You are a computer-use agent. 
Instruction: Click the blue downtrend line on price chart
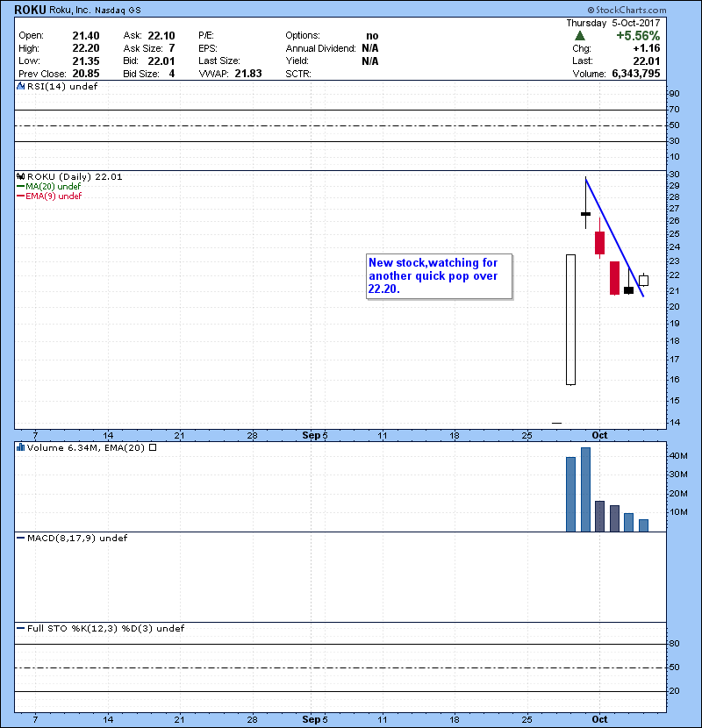(614, 237)
